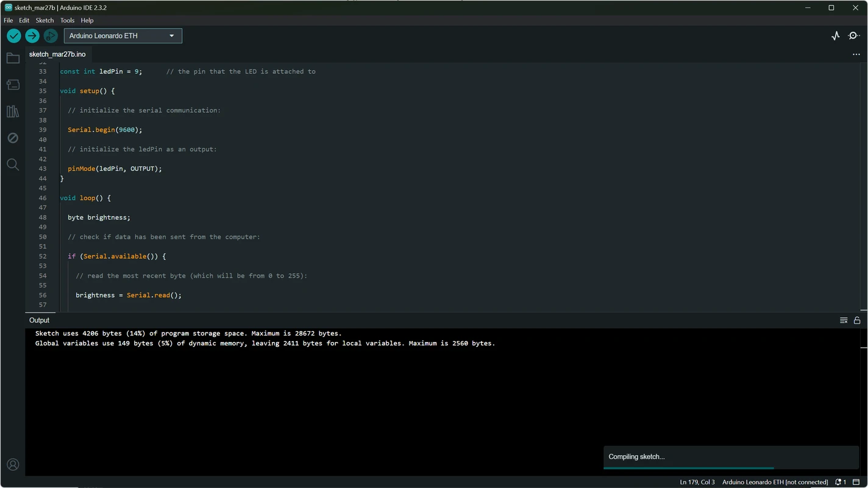The width and height of the screenshot is (868, 488).
Task: Open the account profile icon
Action: [13, 465]
